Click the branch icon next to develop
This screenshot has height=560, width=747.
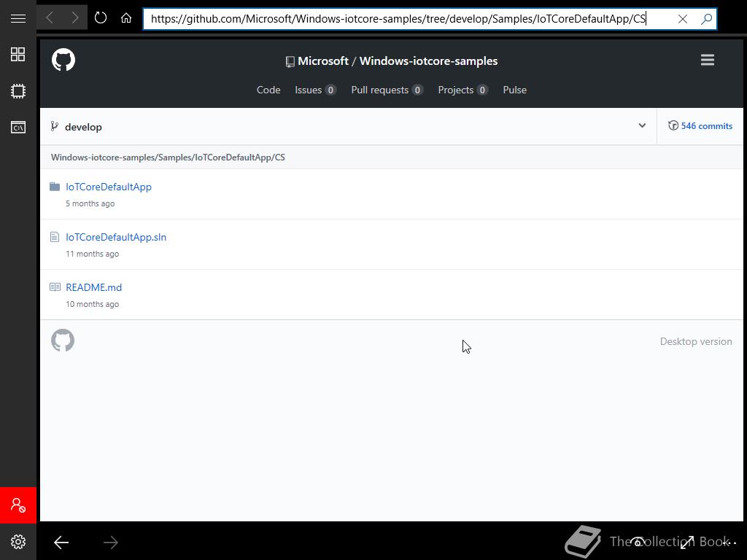coord(54,127)
